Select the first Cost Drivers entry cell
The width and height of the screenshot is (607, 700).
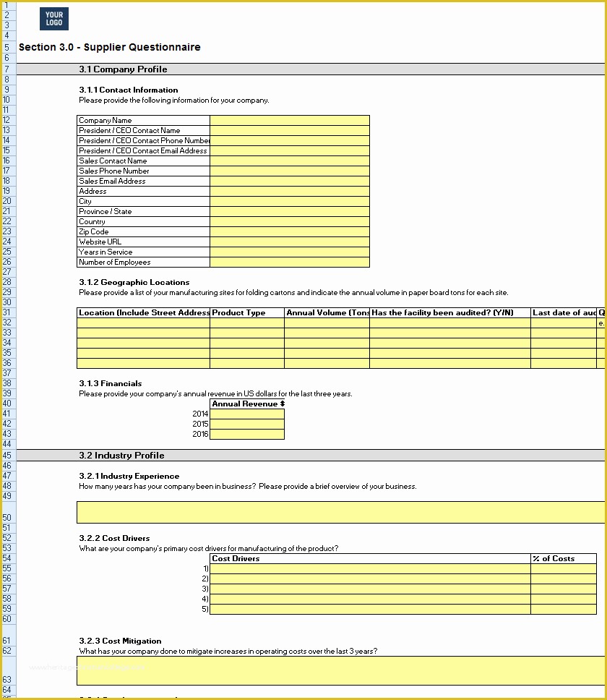[370, 568]
